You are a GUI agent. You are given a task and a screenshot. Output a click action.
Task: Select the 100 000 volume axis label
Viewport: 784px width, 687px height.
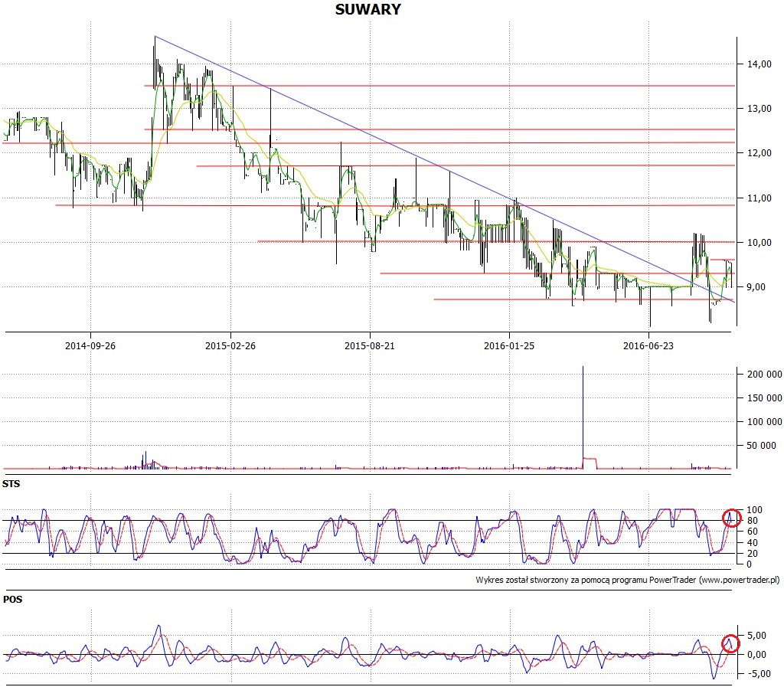[x=765, y=421]
